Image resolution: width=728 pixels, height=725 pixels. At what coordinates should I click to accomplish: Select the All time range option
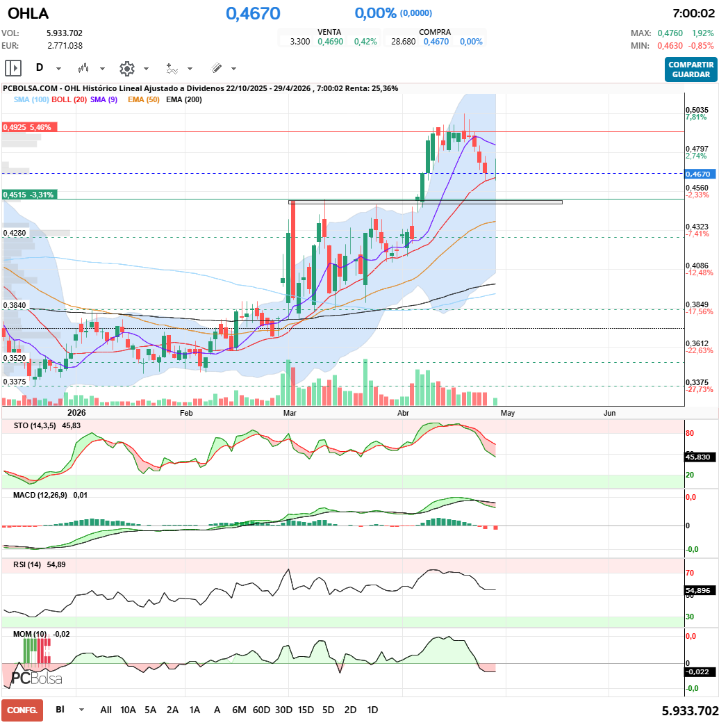point(106,710)
